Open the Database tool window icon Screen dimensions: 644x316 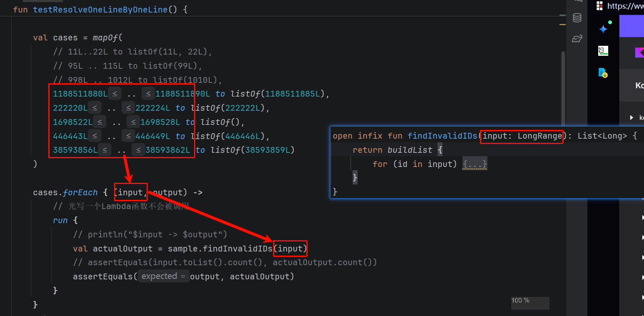point(577,18)
